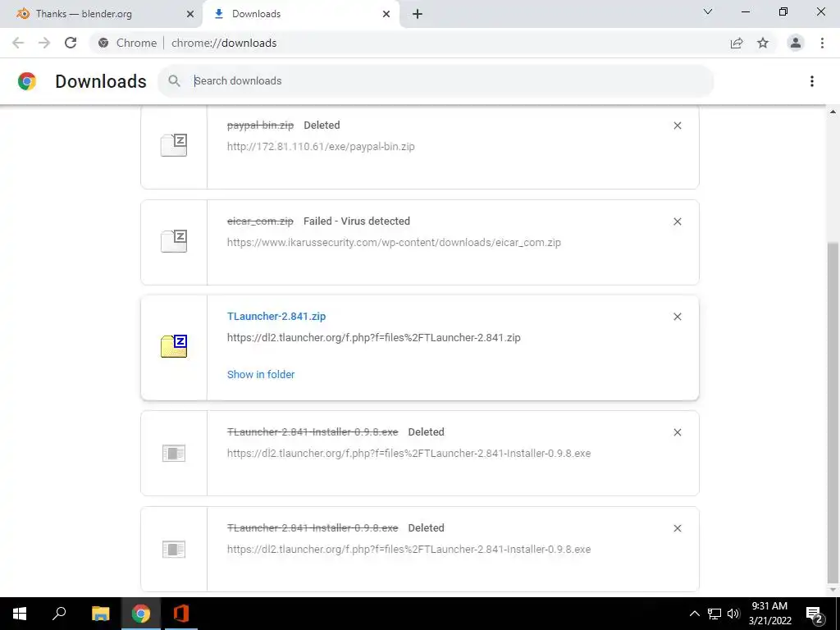Reload the Downloads page
Image resolution: width=840 pixels, height=630 pixels.
click(71, 43)
